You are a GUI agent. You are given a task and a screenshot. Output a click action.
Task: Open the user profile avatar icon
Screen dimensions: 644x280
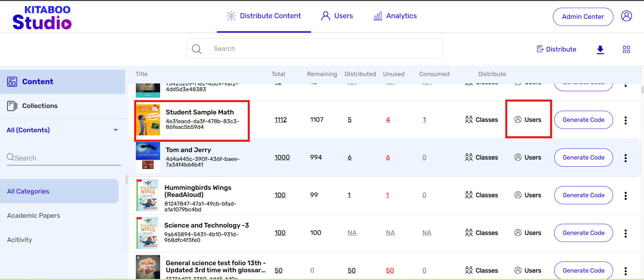coord(626,16)
